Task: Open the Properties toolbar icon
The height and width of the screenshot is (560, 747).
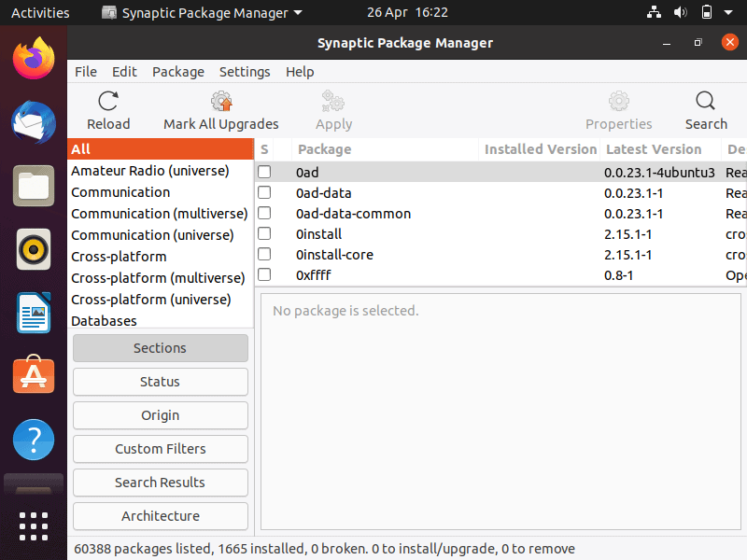Action: 618,102
